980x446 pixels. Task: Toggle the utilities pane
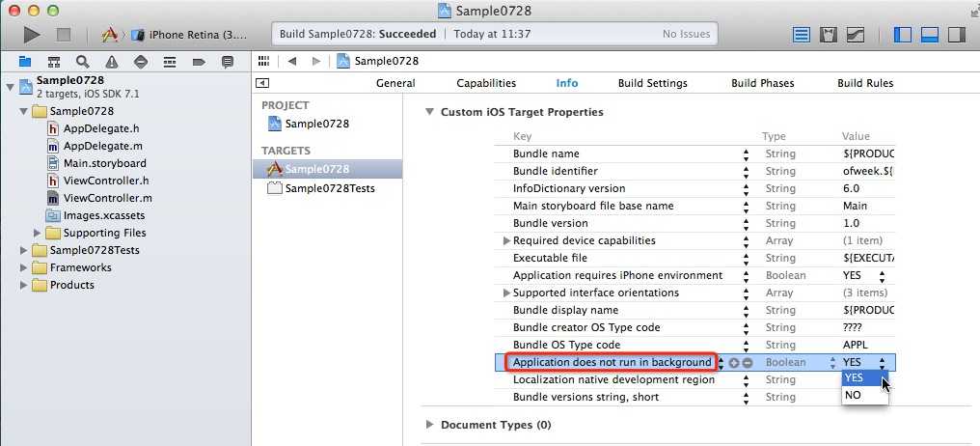click(x=957, y=35)
